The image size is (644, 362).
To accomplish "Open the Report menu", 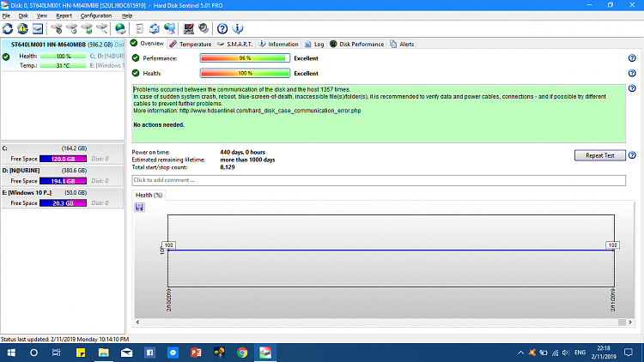I will [x=64, y=15].
